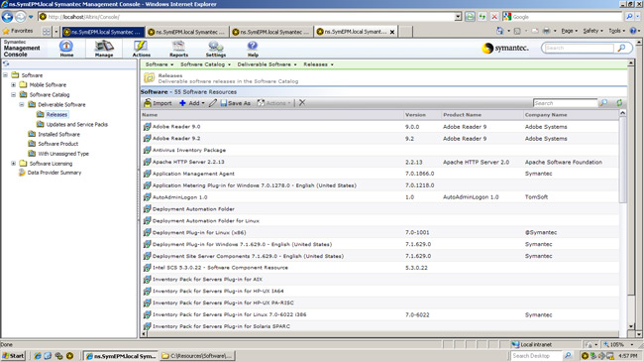Open the Software breadcrumb menu
This screenshot has height=362, width=644.
coord(160,64)
